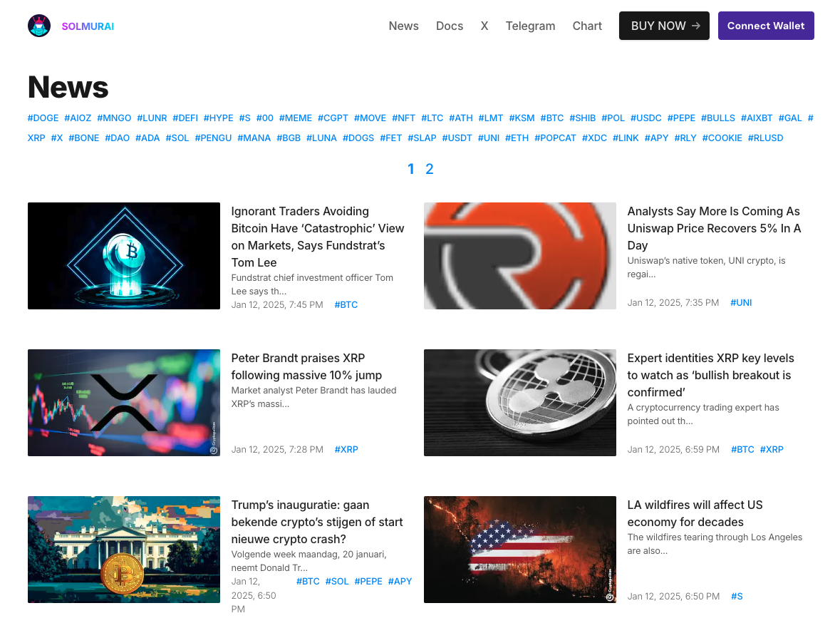Open the Docs navigation item
This screenshot has height=623, width=840.
click(x=450, y=26)
